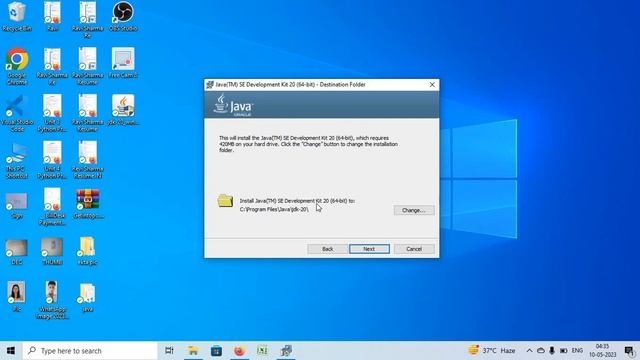Open Google Chrome desktop shortcut

click(17, 67)
